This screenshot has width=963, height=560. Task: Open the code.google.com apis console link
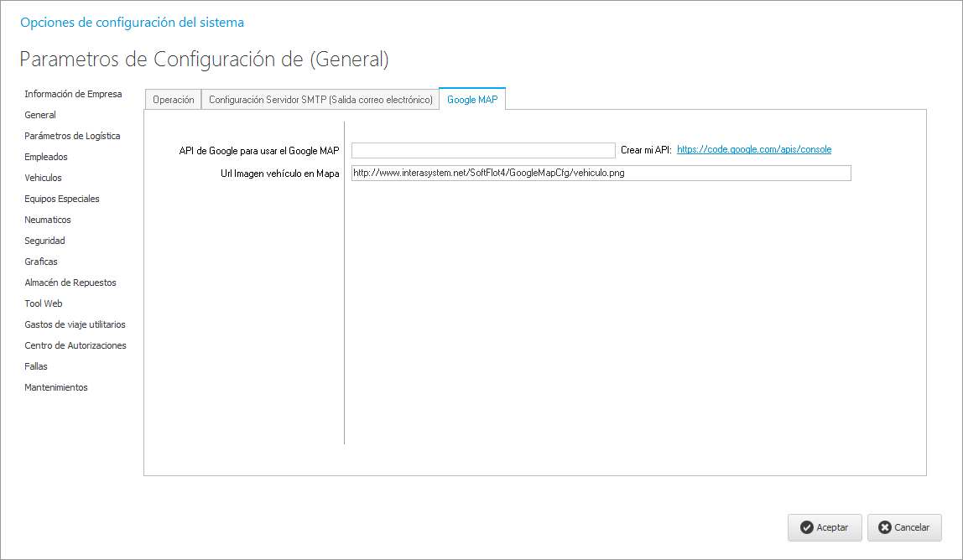pyautogui.click(x=753, y=149)
